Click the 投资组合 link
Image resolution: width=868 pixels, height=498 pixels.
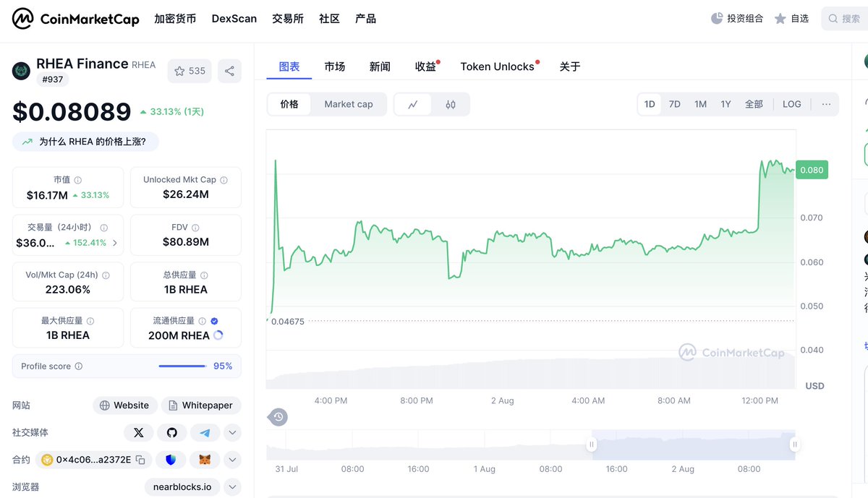click(737, 18)
